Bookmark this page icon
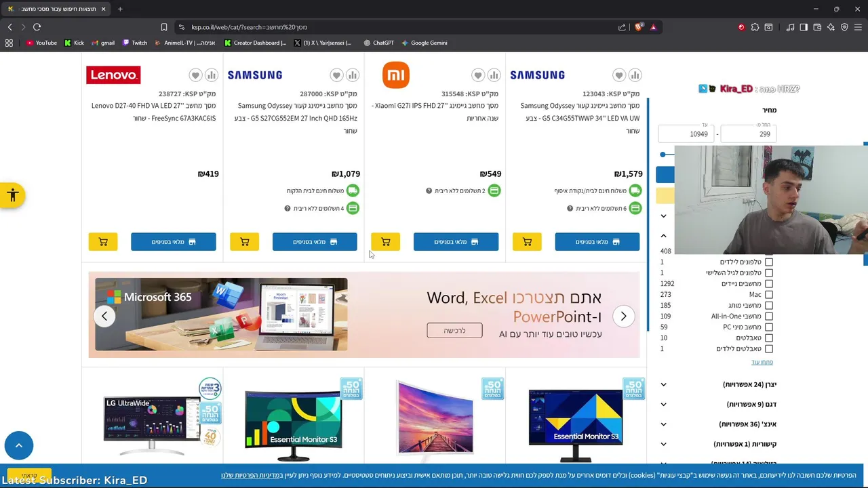 (163, 27)
